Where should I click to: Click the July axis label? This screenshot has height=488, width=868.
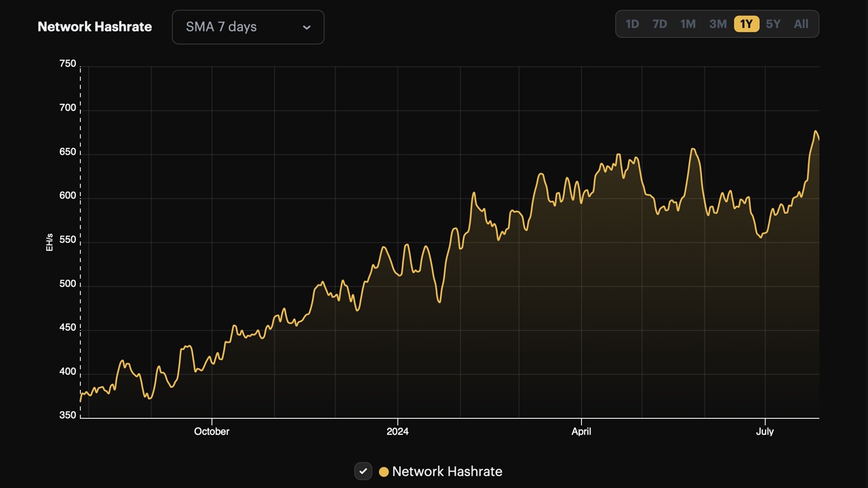click(x=765, y=431)
